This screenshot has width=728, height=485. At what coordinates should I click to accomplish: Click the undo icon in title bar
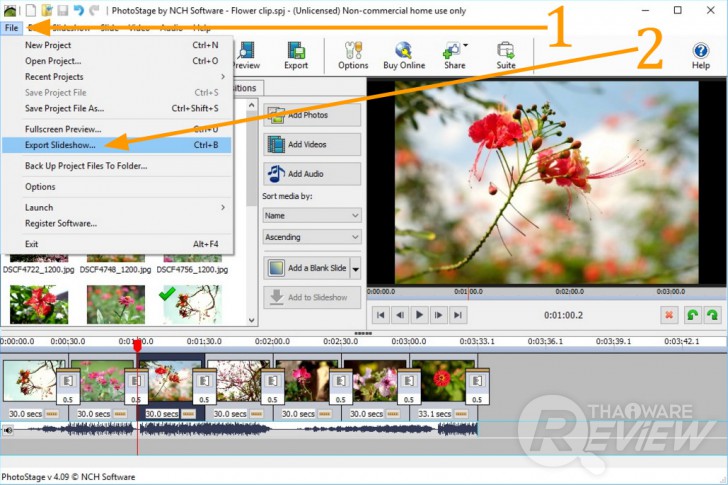pos(78,10)
